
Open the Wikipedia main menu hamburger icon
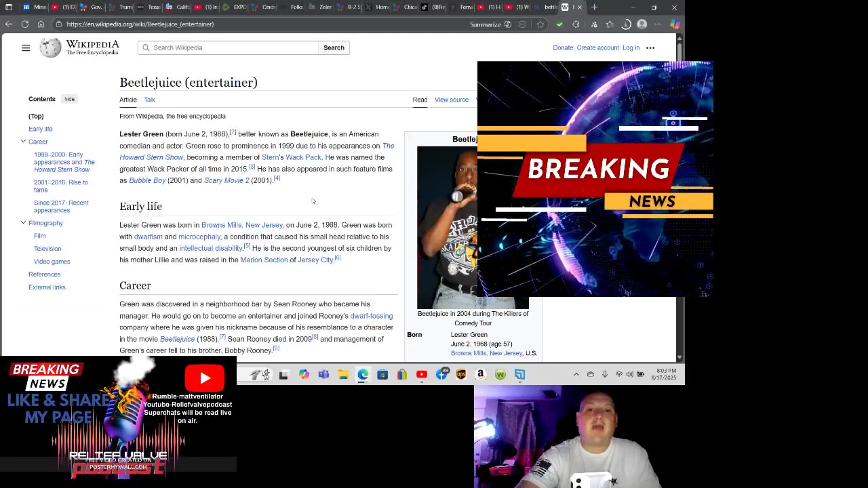tap(26, 47)
